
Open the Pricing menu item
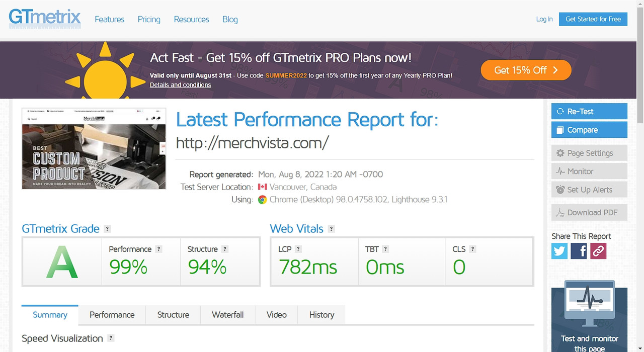149,19
